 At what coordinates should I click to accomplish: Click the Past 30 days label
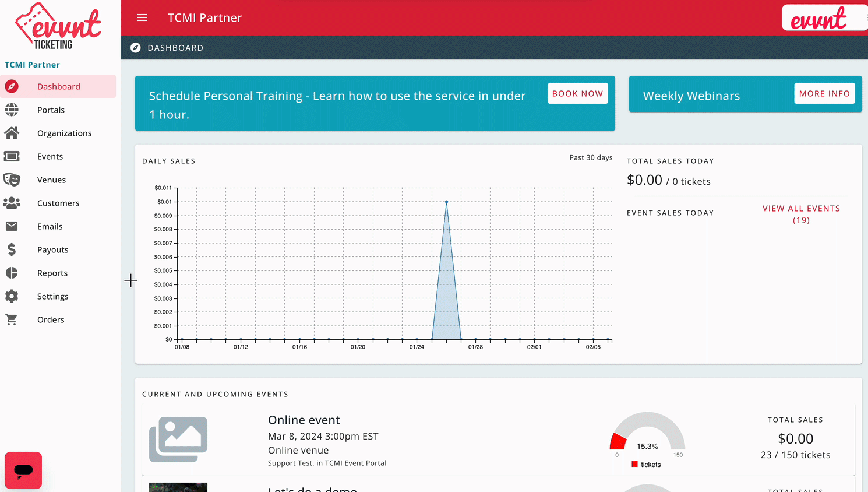pyautogui.click(x=591, y=157)
